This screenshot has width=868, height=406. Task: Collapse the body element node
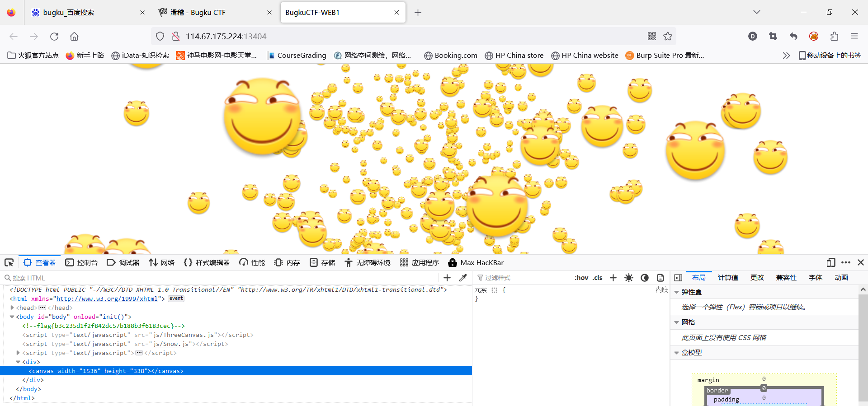12,317
